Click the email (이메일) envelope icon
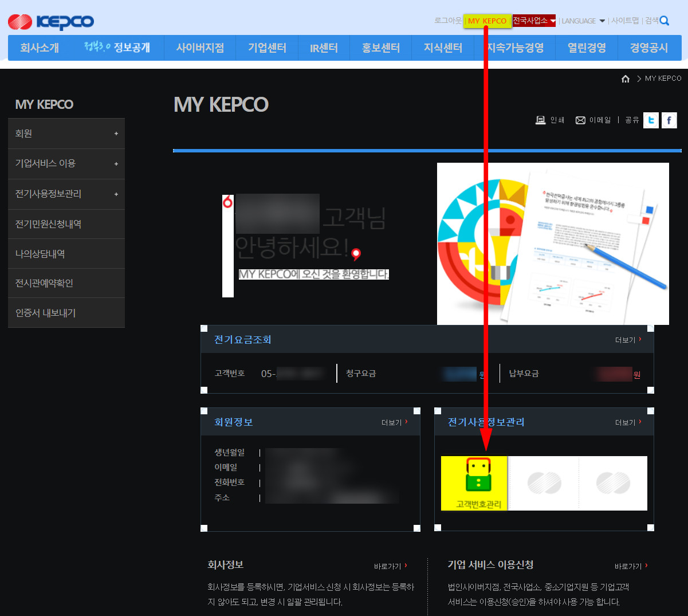 [x=580, y=120]
